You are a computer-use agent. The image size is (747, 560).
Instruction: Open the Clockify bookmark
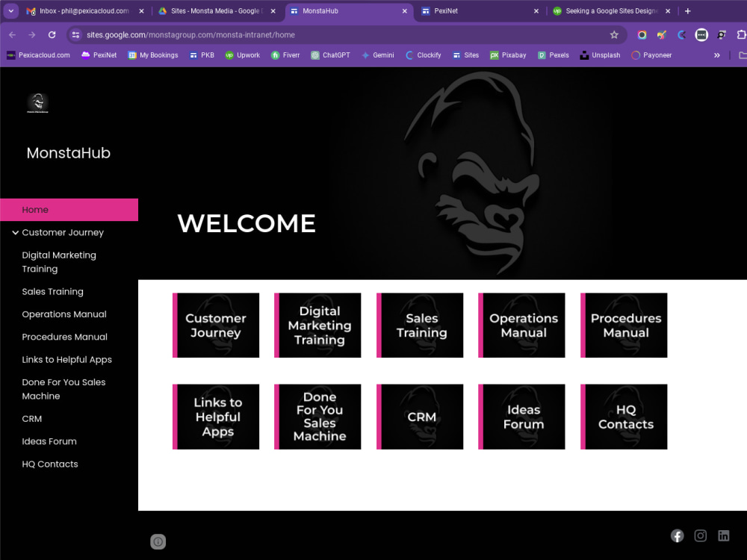click(424, 55)
